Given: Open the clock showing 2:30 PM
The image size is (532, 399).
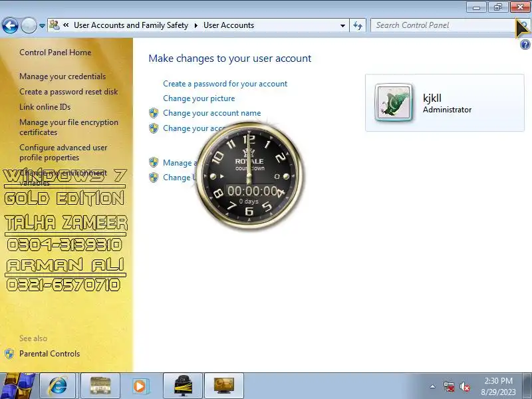Looking at the screenshot, I should click(498, 386).
